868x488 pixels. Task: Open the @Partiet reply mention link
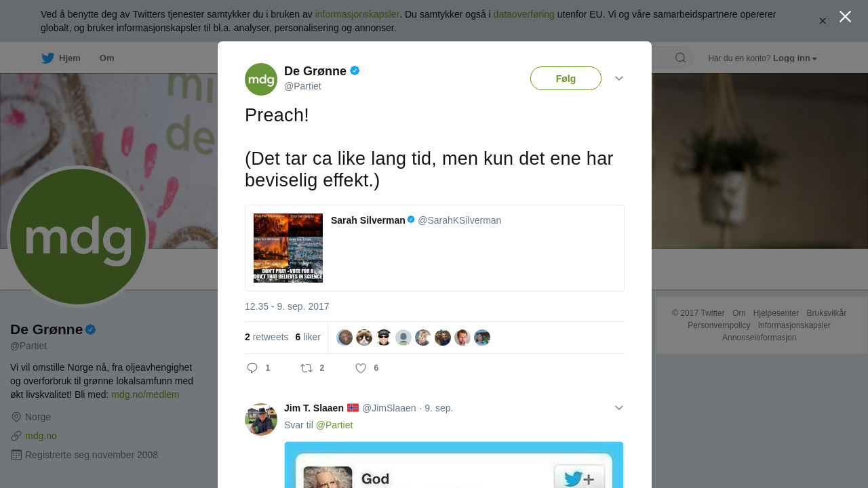pos(334,425)
